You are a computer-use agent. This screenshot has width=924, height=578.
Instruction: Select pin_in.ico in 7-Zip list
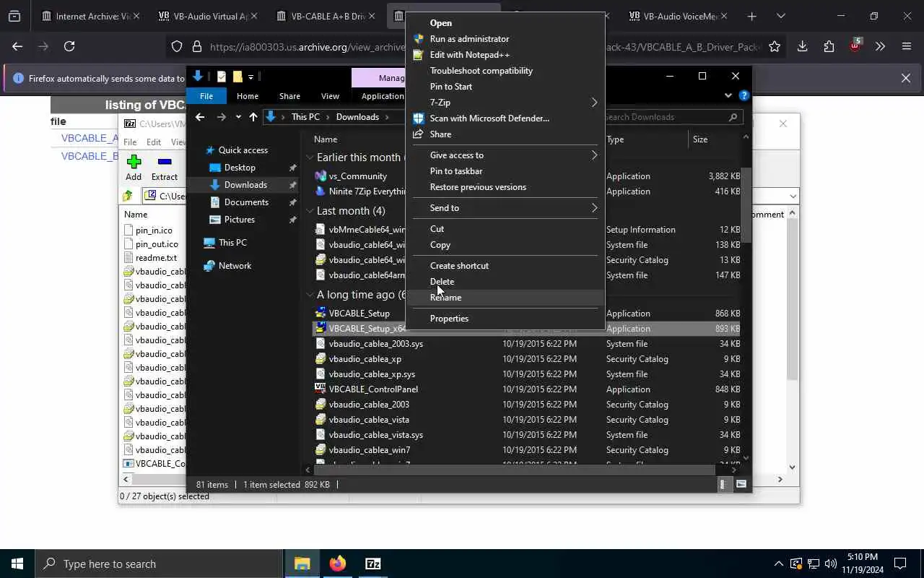154,230
